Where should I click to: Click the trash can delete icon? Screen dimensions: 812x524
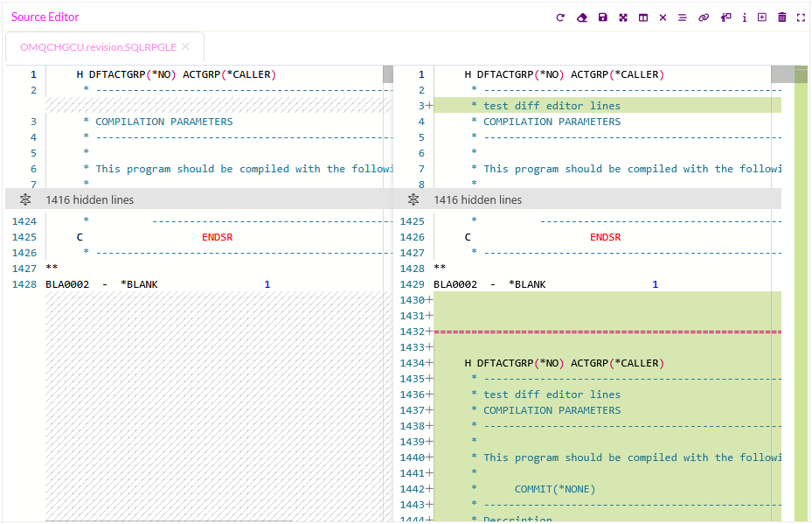coord(782,17)
